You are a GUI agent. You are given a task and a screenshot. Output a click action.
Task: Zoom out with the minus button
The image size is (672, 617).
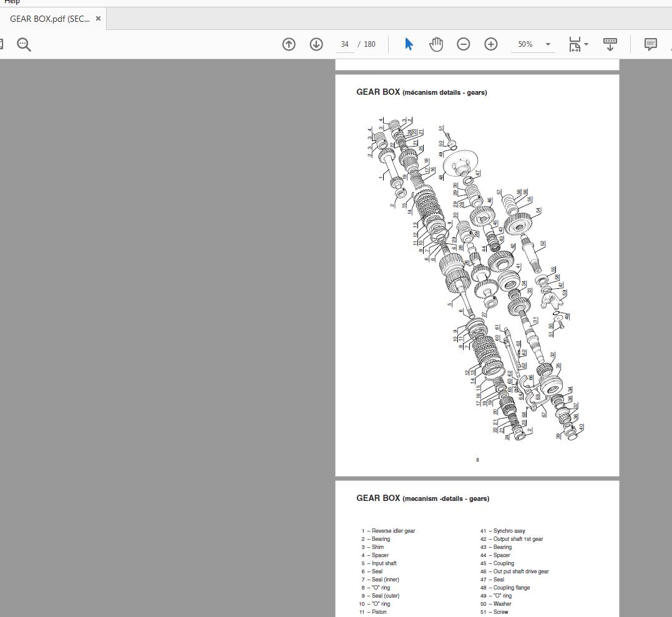pos(463,44)
